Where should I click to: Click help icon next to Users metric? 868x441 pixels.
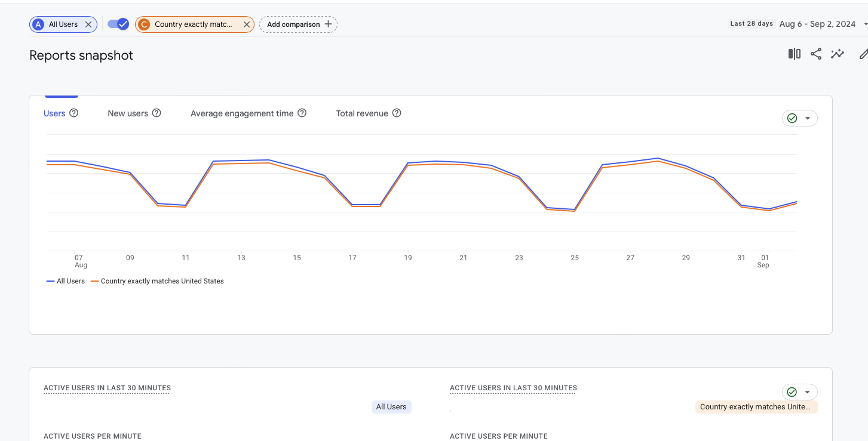(x=74, y=113)
